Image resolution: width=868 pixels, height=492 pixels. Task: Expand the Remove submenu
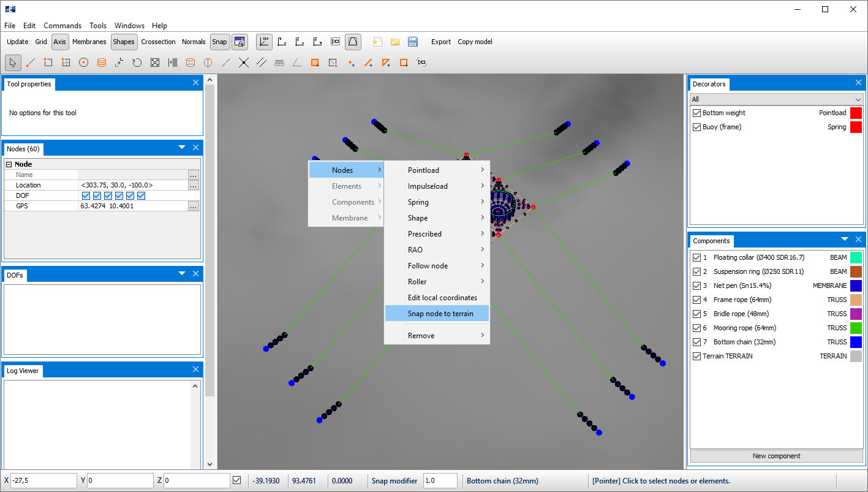pos(437,336)
